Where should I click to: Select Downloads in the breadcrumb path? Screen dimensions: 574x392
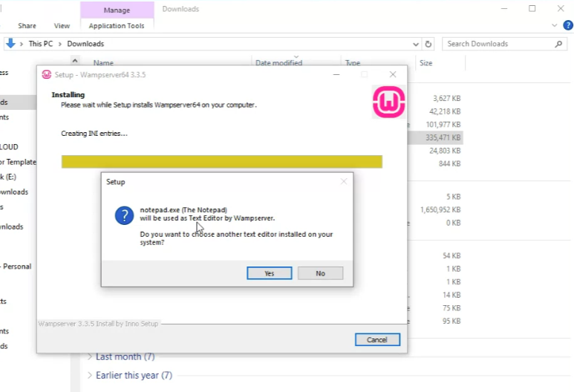pyautogui.click(x=85, y=44)
